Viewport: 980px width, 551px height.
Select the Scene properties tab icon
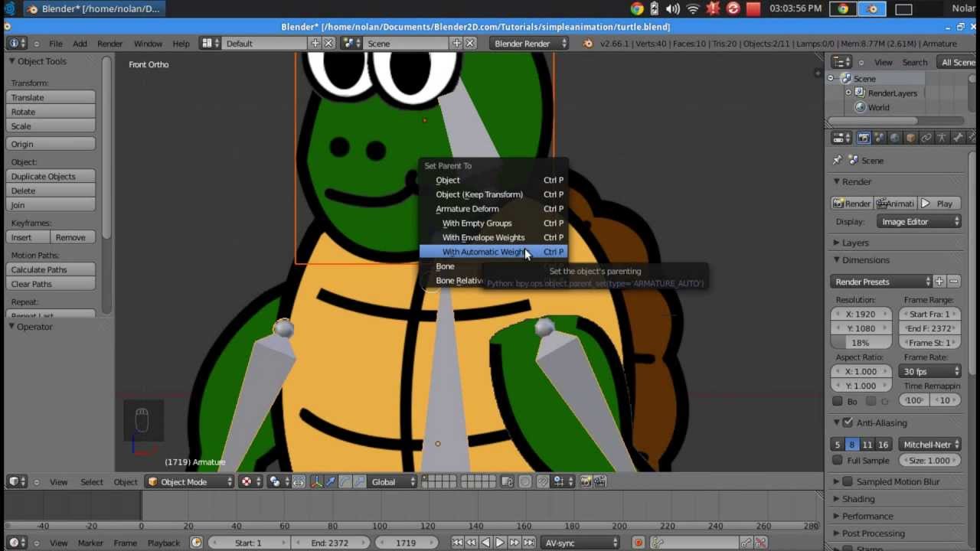[880, 138]
